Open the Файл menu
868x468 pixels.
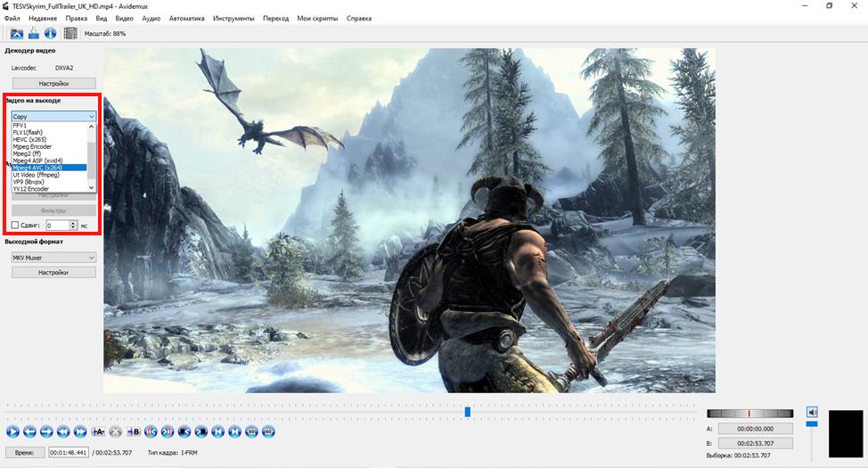pyautogui.click(x=12, y=19)
